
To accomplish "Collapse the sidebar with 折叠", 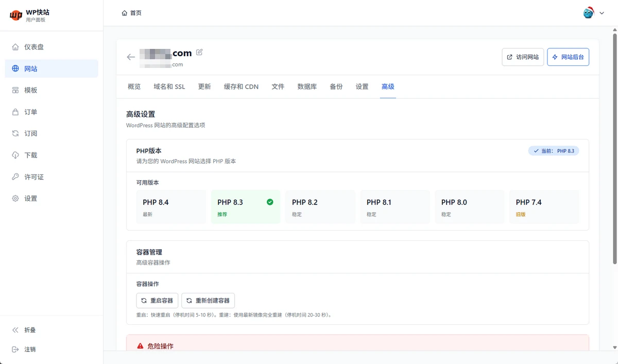I will (x=30, y=330).
